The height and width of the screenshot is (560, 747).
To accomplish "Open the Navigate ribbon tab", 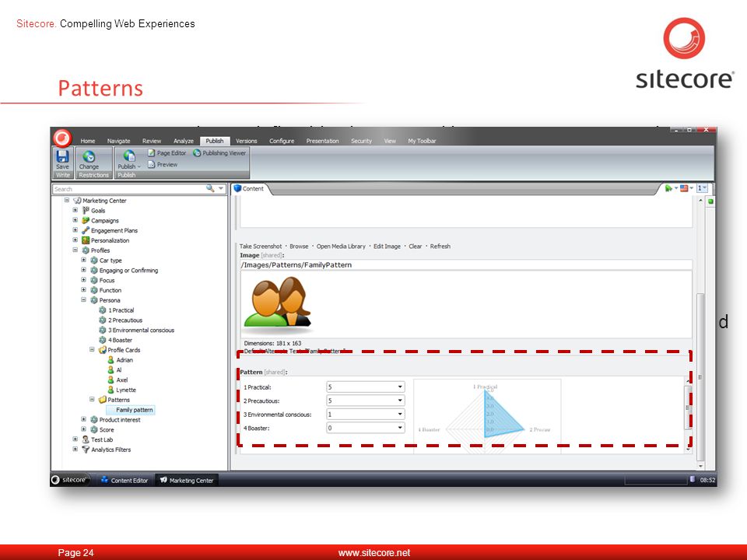I will coord(118,141).
